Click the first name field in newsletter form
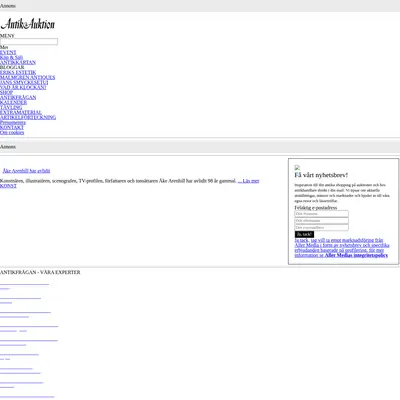 click(x=322, y=214)
